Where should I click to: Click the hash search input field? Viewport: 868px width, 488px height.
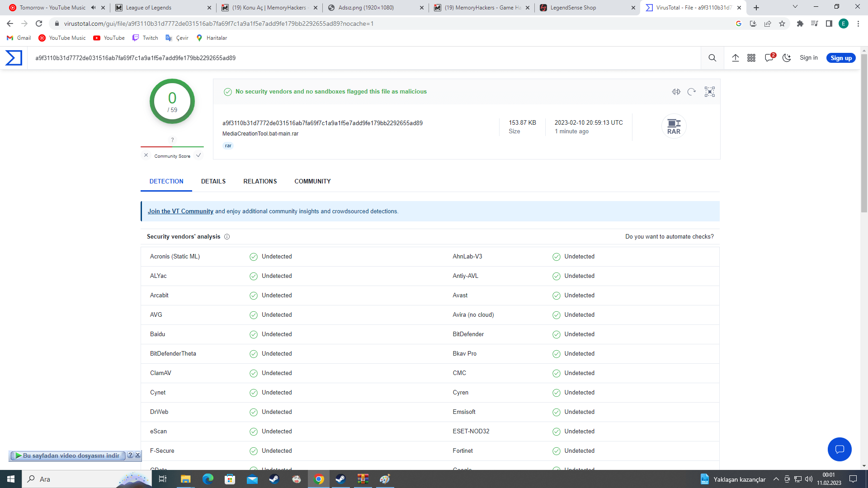(364, 58)
